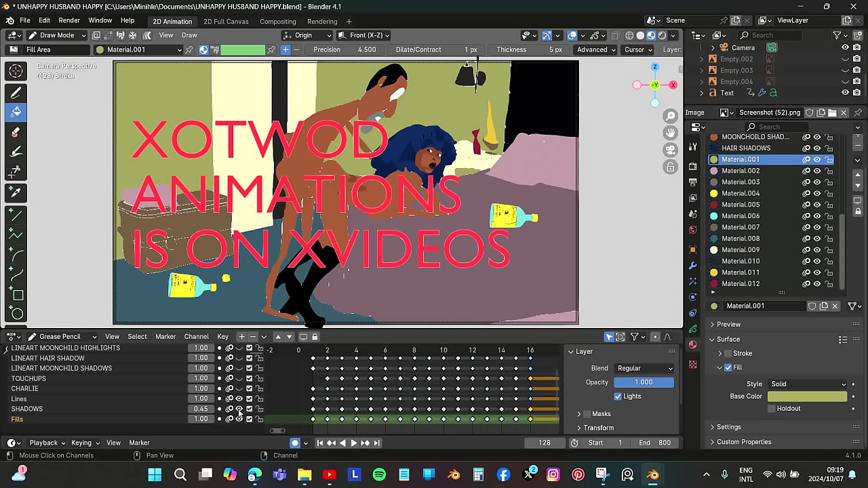Select the Eyedropper tool
This screenshot has width=868, height=488.
(16, 194)
